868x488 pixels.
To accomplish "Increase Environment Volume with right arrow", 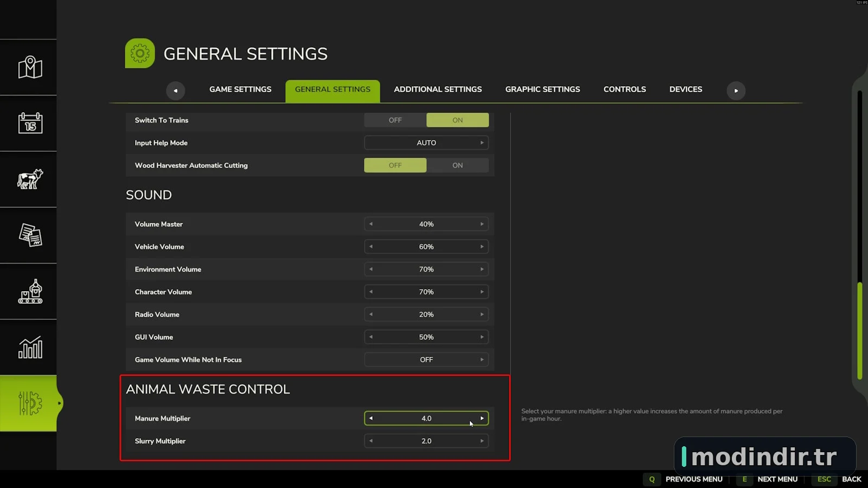I will (482, 269).
